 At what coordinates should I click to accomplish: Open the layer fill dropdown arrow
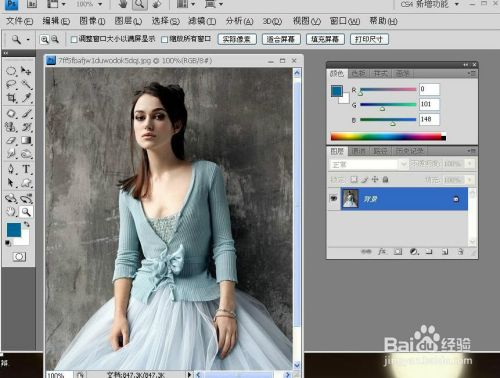[470, 180]
